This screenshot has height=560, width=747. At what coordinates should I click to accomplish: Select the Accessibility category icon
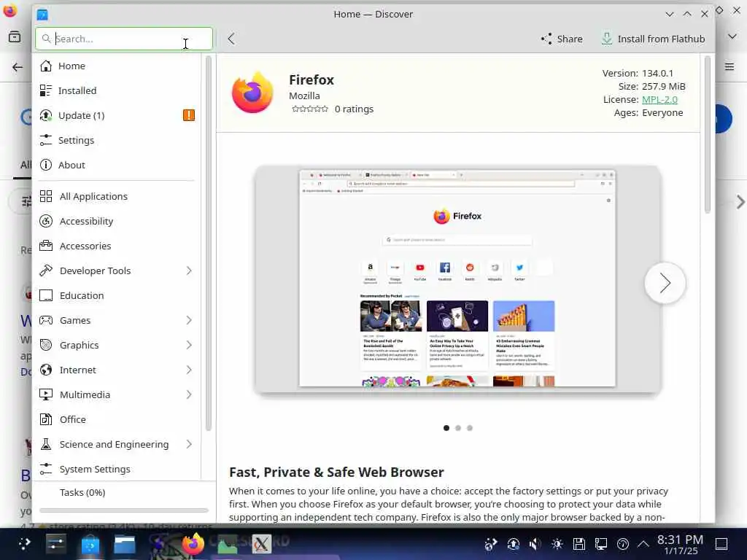46,221
